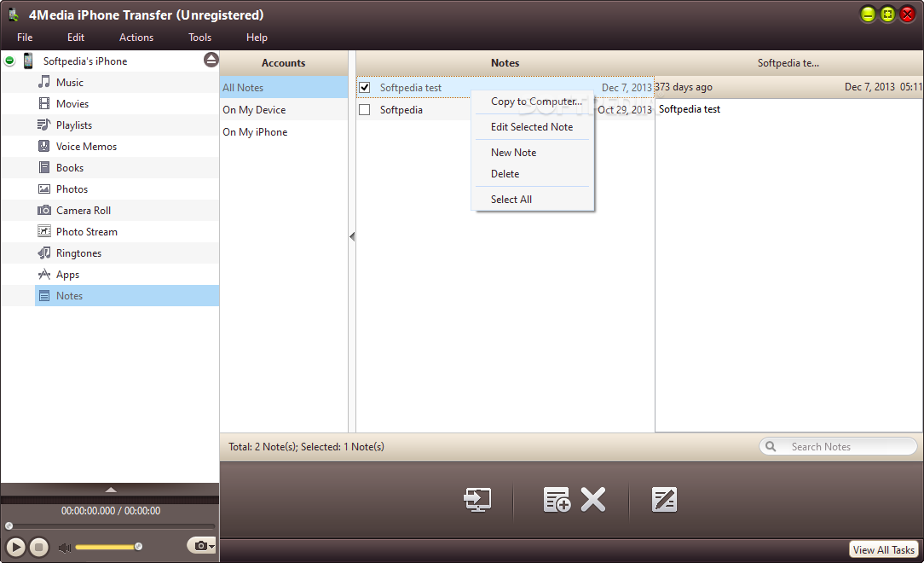Click the Search Notes field
The image size is (924, 563).
838,446
